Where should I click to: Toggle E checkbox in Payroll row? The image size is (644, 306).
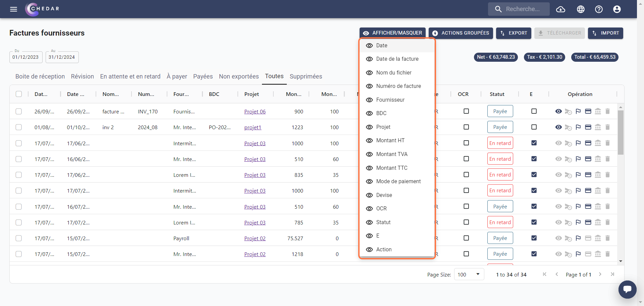pos(534,238)
